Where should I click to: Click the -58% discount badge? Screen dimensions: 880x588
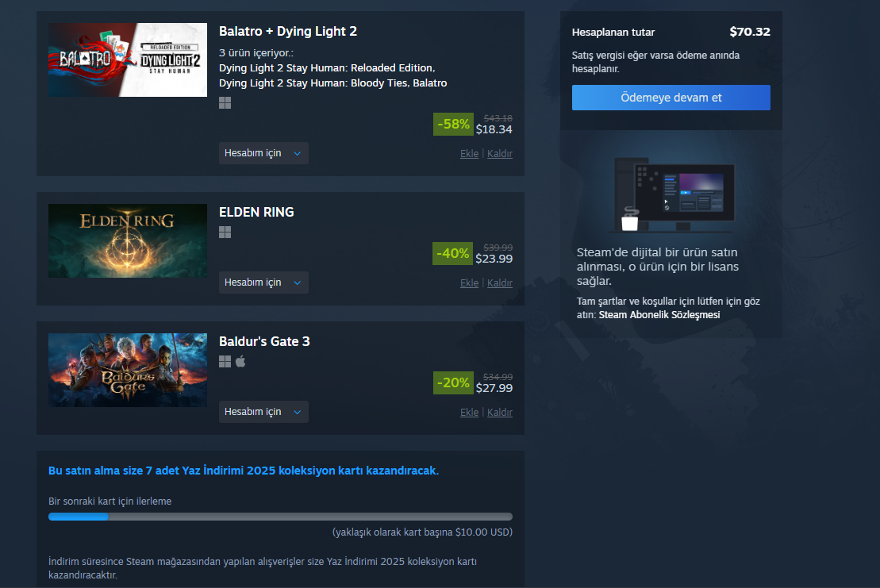point(453,124)
